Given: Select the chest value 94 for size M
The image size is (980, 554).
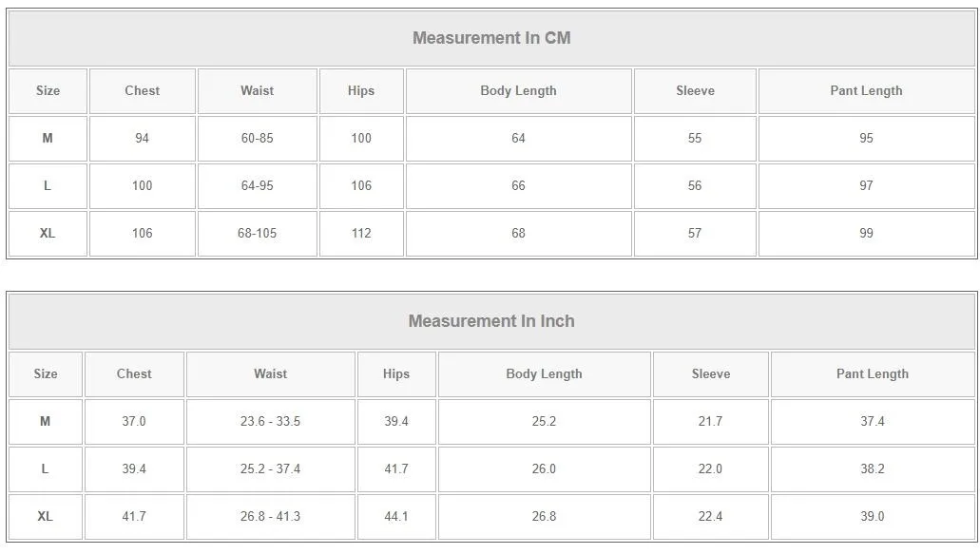Looking at the screenshot, I should pos(142,139).
